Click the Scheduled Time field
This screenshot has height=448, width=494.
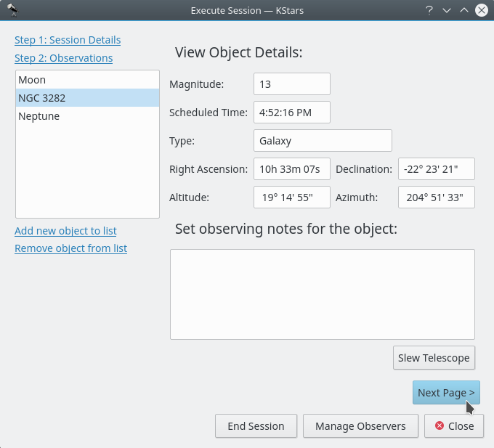pyautogui.click(x=291, y=112)
